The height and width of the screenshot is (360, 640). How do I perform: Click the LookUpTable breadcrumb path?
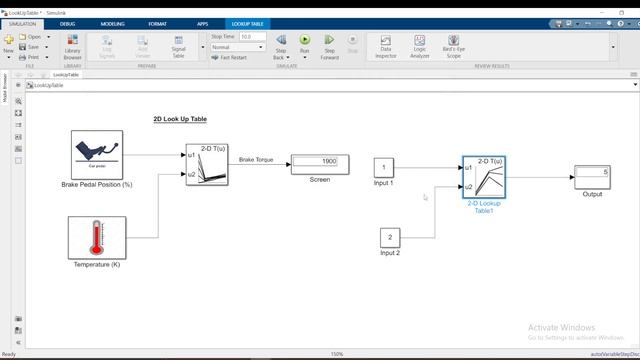pyautogui.click(x=48, y=85)
